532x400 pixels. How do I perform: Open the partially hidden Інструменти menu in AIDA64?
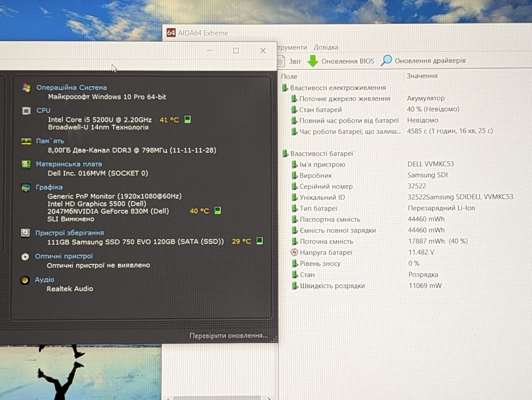pos(293,47)
